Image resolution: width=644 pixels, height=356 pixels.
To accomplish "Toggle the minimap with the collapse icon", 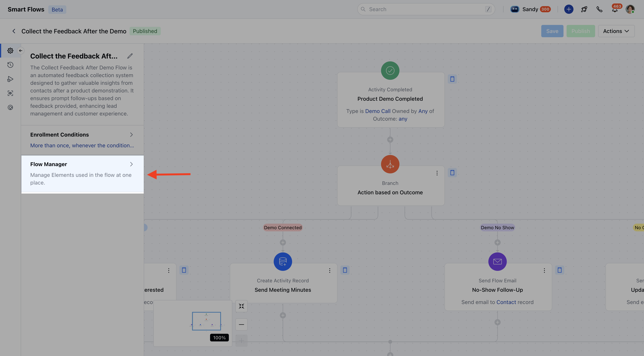I will (241, 306).
